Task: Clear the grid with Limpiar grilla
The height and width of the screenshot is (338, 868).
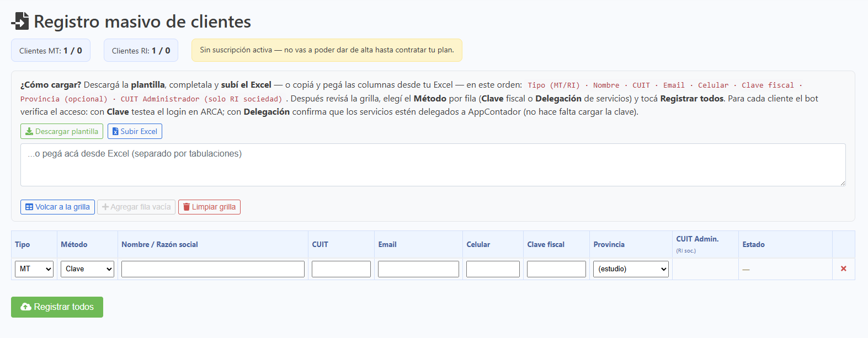Action: pyautogui.click(x=209, y=207)
